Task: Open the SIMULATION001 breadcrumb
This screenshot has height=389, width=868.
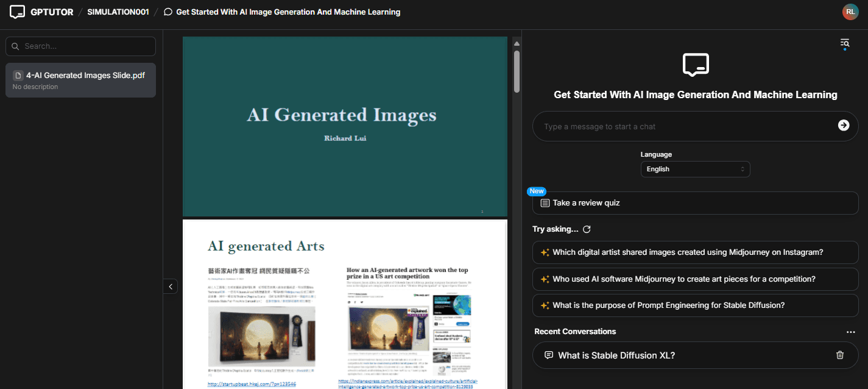Action: 118,12
